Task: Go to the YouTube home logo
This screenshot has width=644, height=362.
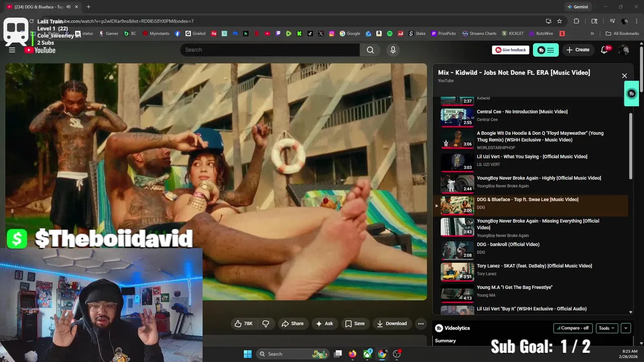Action: pyautogui.click(x=40, y=50)
